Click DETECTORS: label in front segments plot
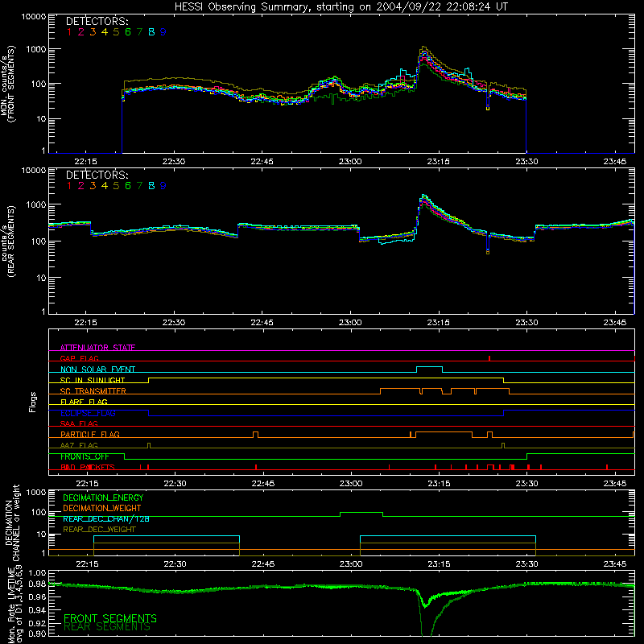Image resolution: width=644 pixels, height=644 pixels. point(97,21)
